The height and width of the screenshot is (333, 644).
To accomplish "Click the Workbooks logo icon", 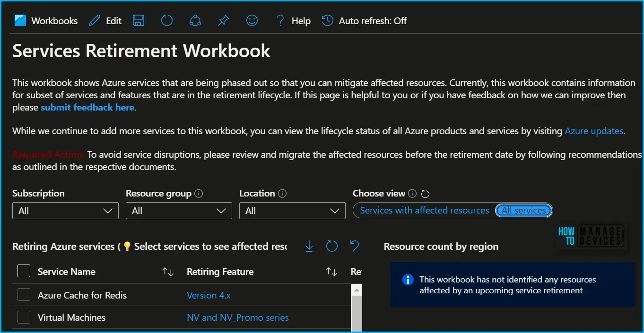I will pos(20,21).
